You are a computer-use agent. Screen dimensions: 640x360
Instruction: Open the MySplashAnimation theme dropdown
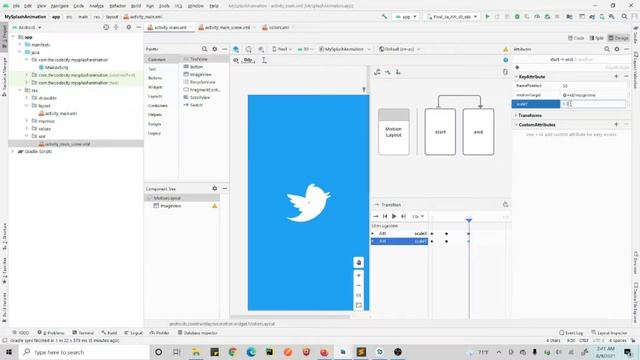click(345, 49)
